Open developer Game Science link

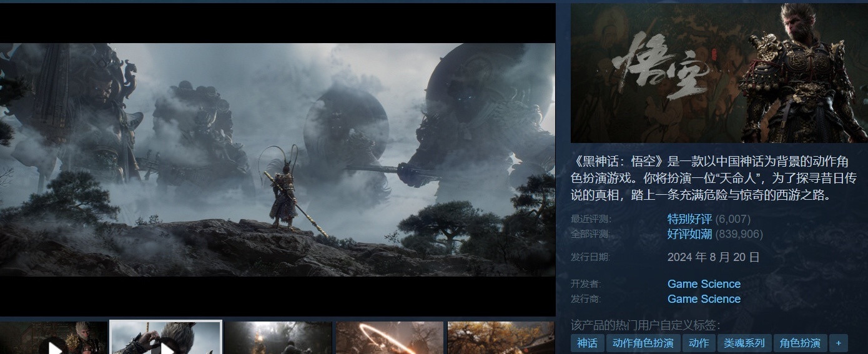704,284
